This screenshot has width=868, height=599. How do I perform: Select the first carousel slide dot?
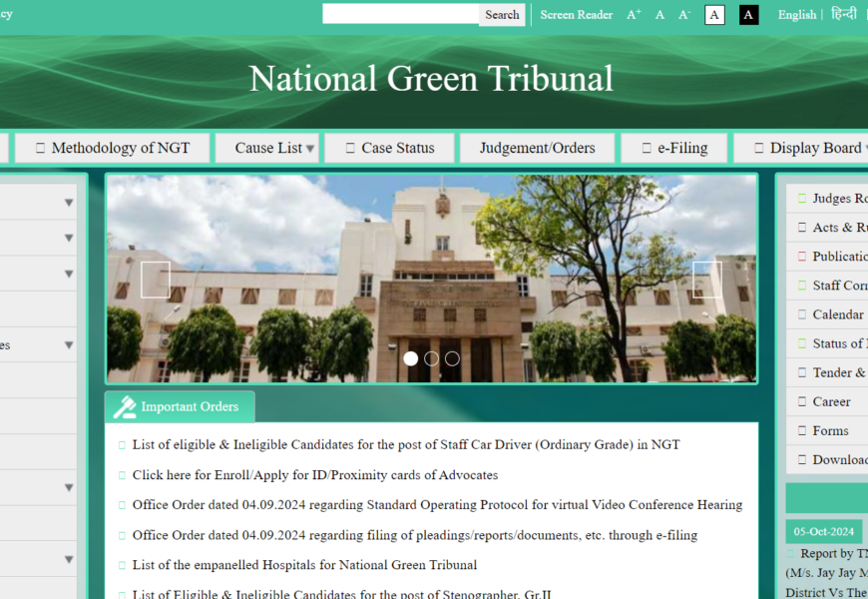tap(410, 358)
